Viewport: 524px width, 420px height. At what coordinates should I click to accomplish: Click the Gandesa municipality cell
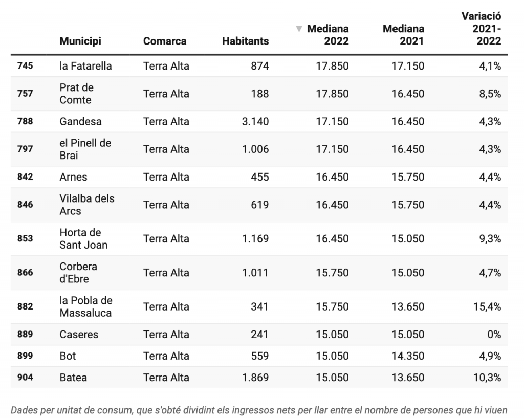(x=80, y=121)
